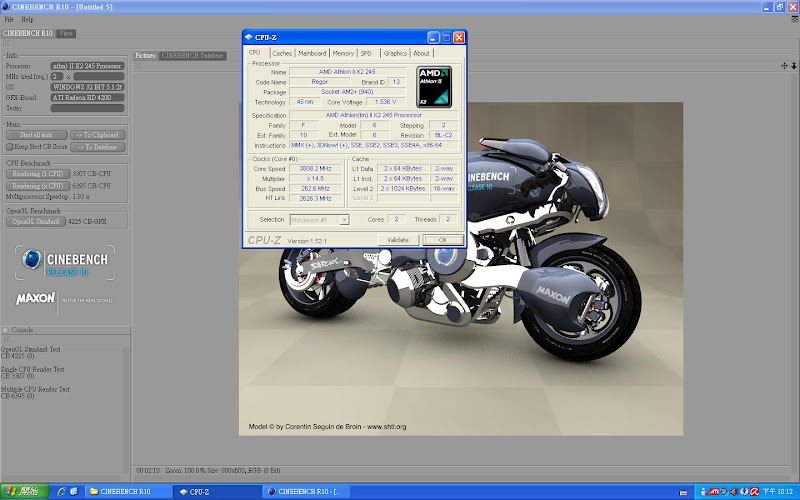Click the Cinebench corner panel toggle icon
Viewport: 800px width, 500px height.
pos(795,19)
